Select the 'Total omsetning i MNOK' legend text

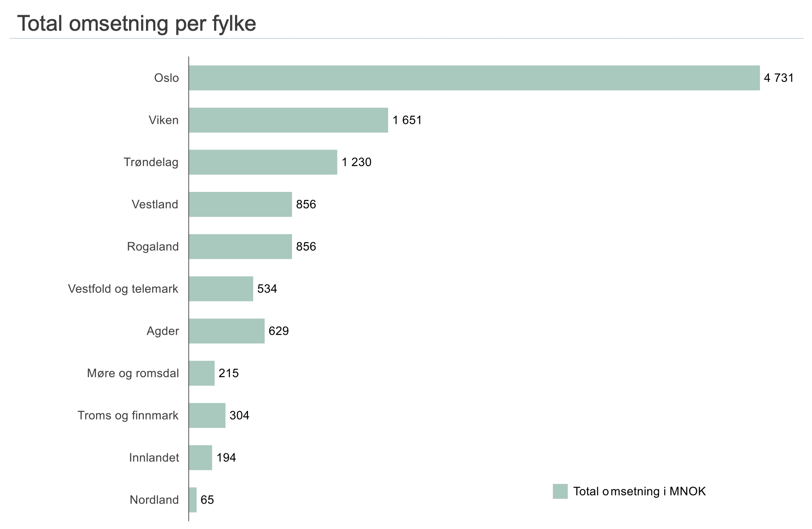pyautogui.click(x=639, y=491)
